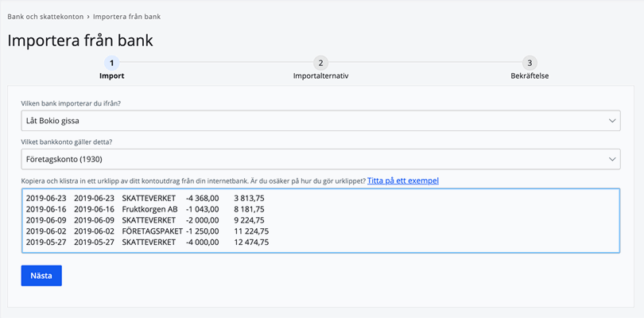Click the 'Importera från bank' breadcrumb item

(x=131, y=16)
